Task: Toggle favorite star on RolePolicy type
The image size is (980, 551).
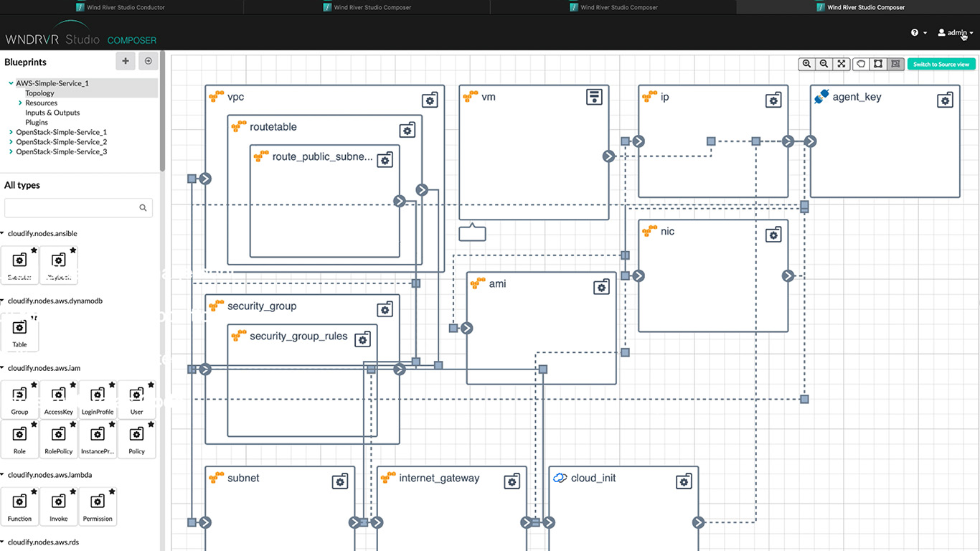Action: tap(72, 425)
